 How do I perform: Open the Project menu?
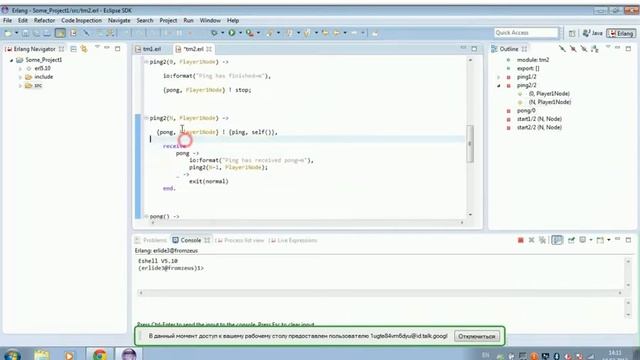[x=168, y=20]
